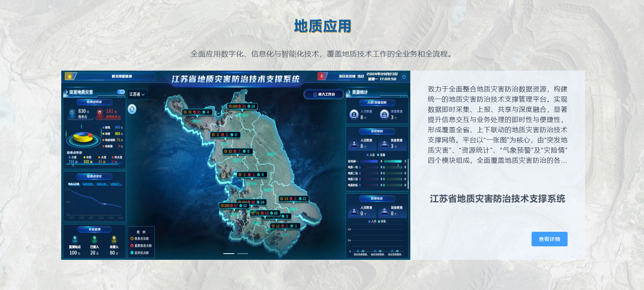Click the red shield icon beside 181
The height and width of the screenshot is (290, 644).
click(99, 113)
